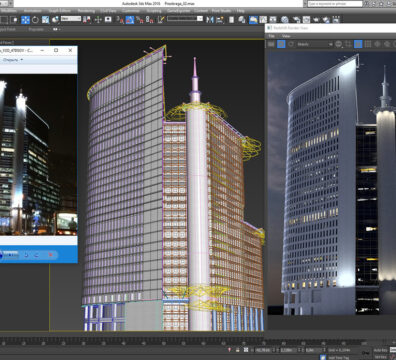
Task: Open the Открыть dropdown in photo viewer
Action: coord(13,60)
